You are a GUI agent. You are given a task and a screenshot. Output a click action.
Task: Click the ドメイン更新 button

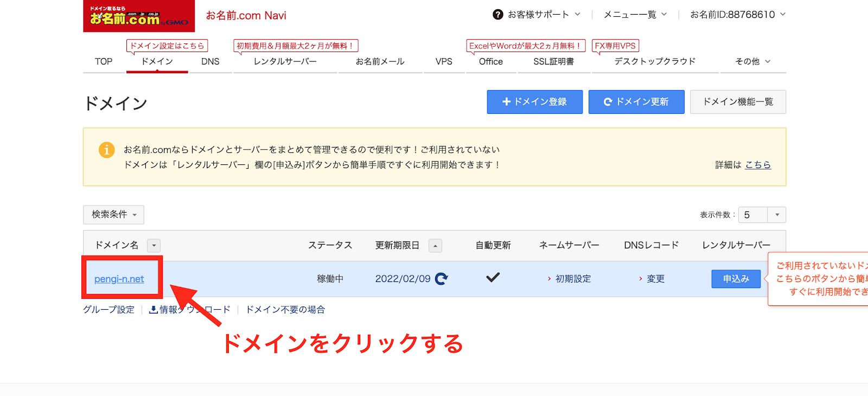[x=636, y=102]
